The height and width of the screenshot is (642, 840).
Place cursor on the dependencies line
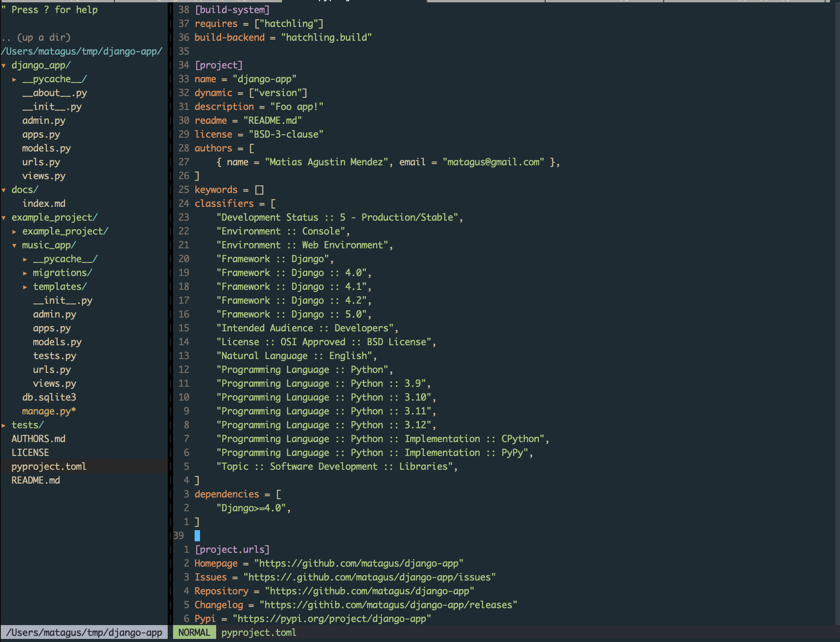click(238, 494)
